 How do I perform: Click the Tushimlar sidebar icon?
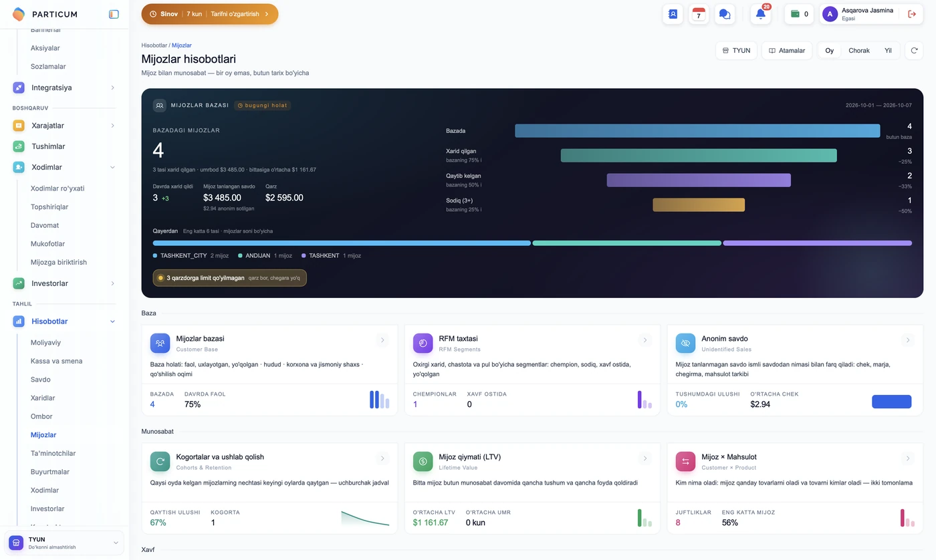point(19,146)
